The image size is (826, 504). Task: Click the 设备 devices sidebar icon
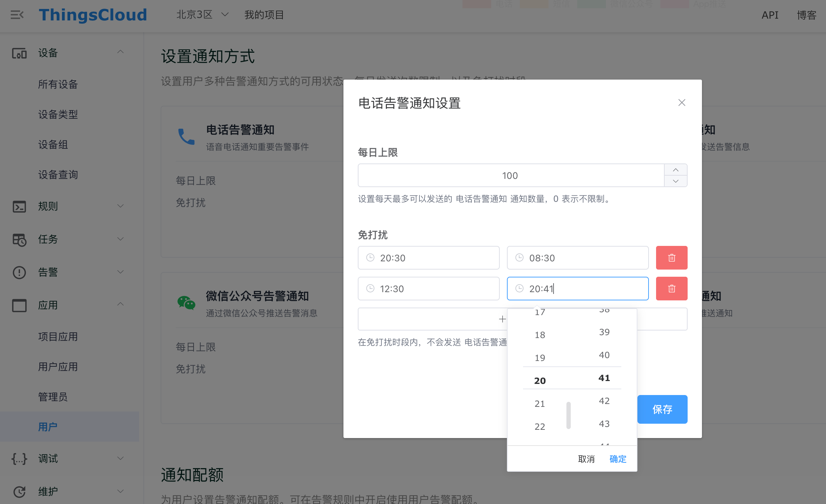pos(19,53)
